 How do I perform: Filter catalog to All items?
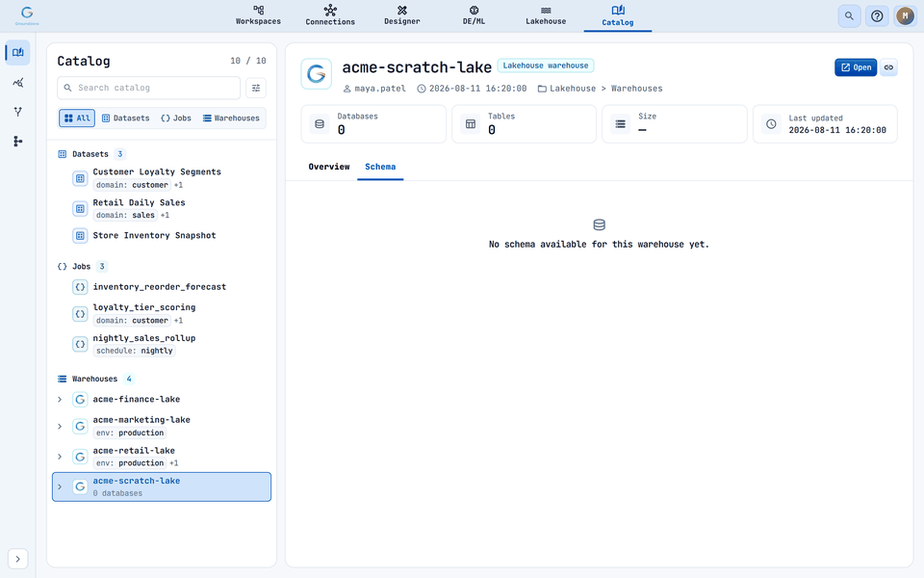(77, 118)
